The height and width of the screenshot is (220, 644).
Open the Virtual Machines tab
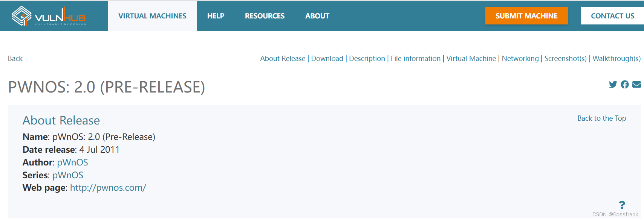tap(152, 16)
